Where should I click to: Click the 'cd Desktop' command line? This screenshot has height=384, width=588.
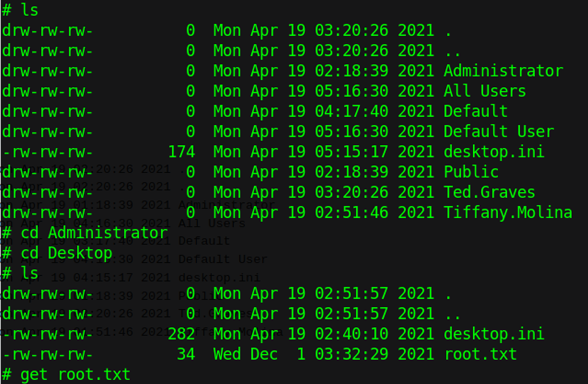(x=57, y=253)
